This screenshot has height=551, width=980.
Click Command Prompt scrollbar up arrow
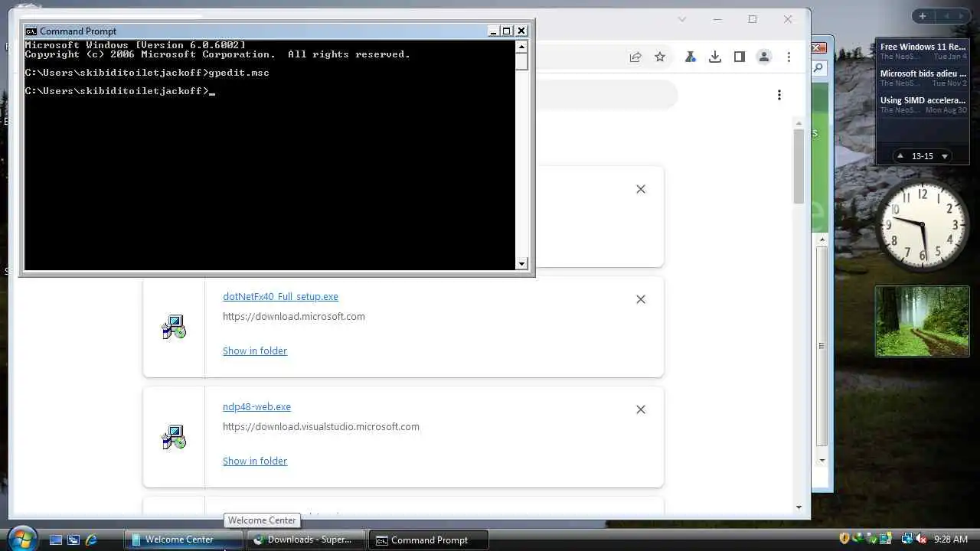click(522, 46)
